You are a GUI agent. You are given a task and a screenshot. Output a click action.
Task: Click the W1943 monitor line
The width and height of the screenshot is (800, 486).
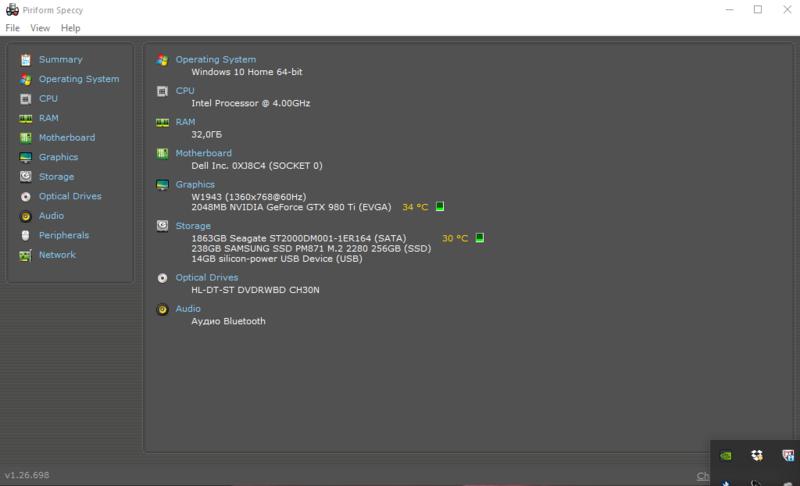248,197
